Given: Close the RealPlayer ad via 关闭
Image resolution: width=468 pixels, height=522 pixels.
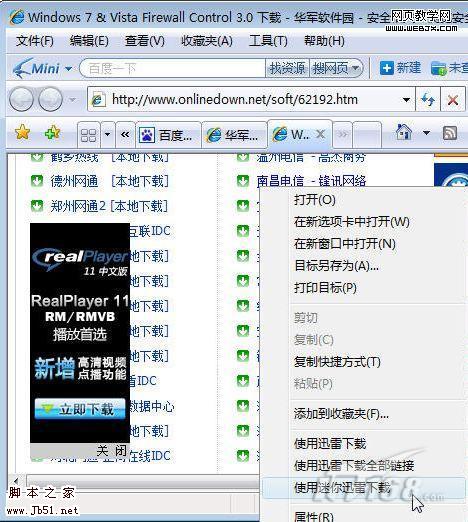Looking at the screenshot, I should [x=111, y=451].
